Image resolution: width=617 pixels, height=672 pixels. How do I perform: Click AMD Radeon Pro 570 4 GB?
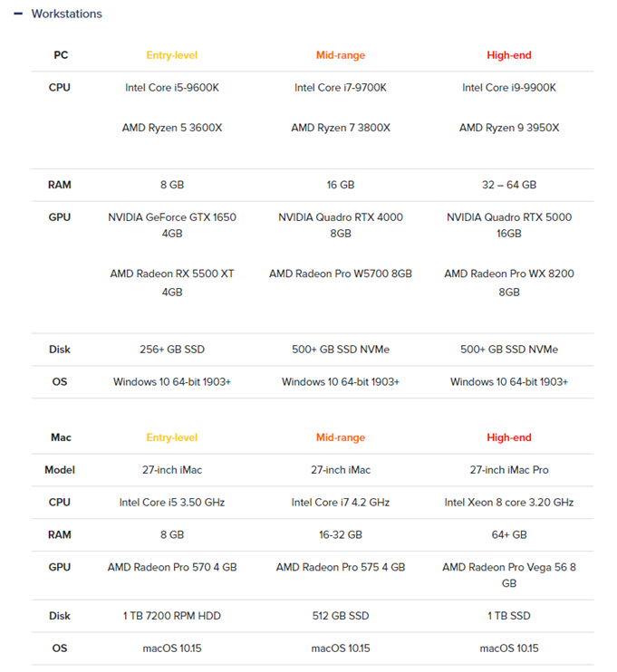(x=172, y=567)
